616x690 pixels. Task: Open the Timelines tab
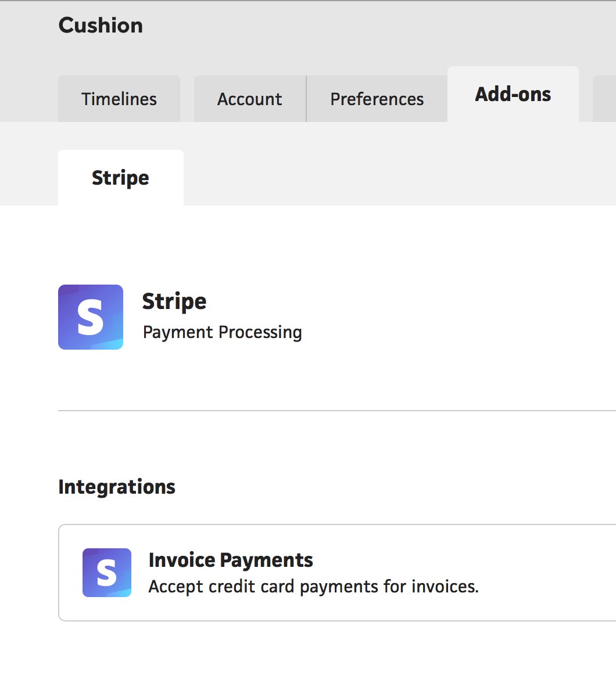point(119,99)
